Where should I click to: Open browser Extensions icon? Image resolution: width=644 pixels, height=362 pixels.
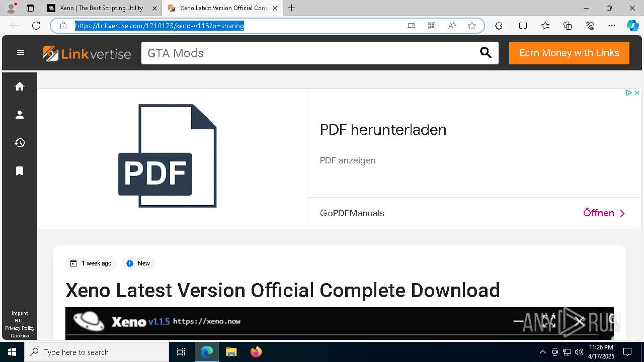[499, 26]
